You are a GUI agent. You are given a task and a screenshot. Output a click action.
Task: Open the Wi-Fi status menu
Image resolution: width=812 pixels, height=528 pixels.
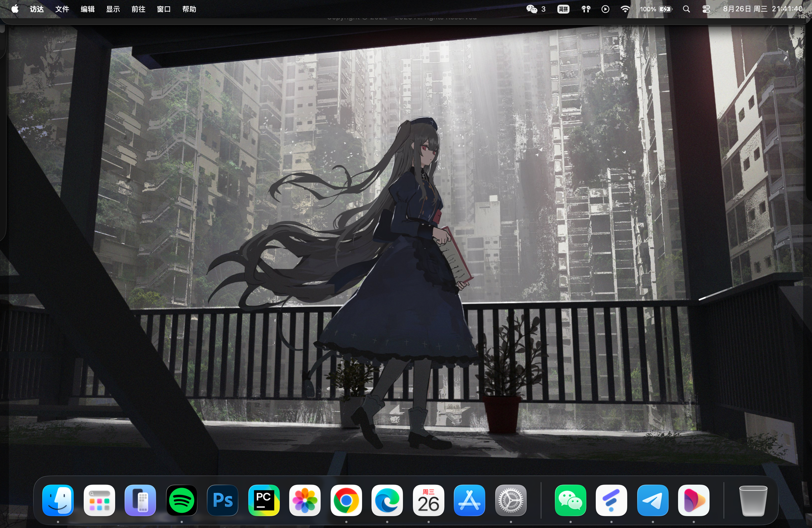tap(625, 9)
